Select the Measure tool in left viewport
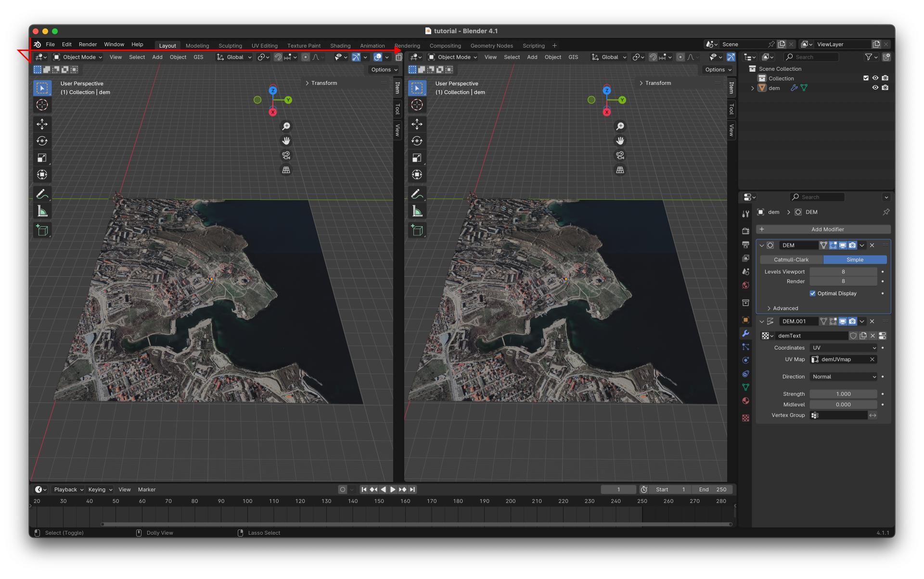Viewport: 924px width, 579px height. pos(42,211)
